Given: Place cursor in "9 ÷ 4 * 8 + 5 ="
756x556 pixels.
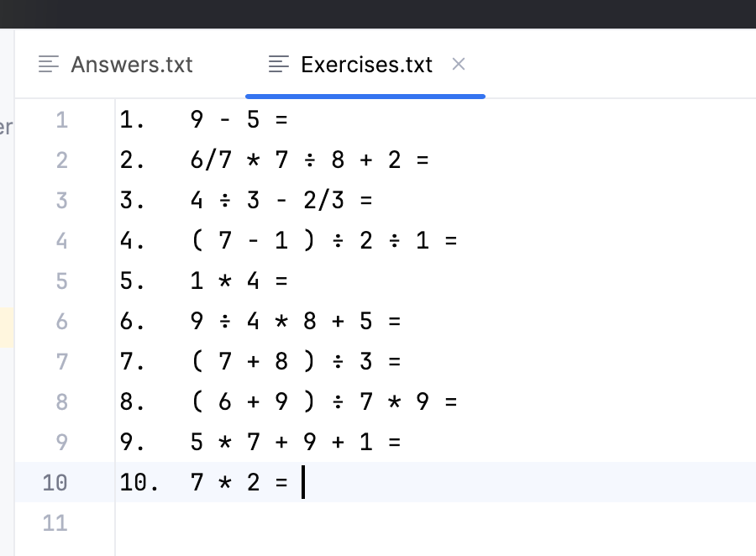Looking at the screenshot, I should point(296,322).
